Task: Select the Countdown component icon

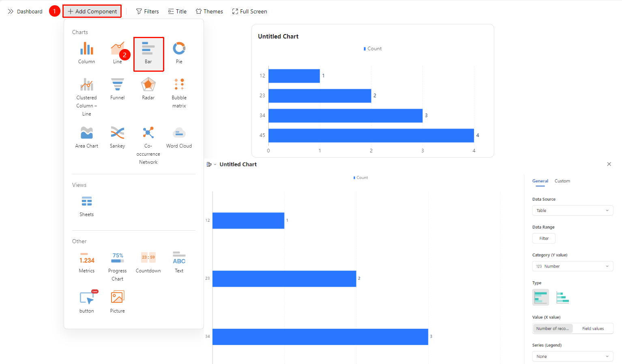Action: [148, 257]
